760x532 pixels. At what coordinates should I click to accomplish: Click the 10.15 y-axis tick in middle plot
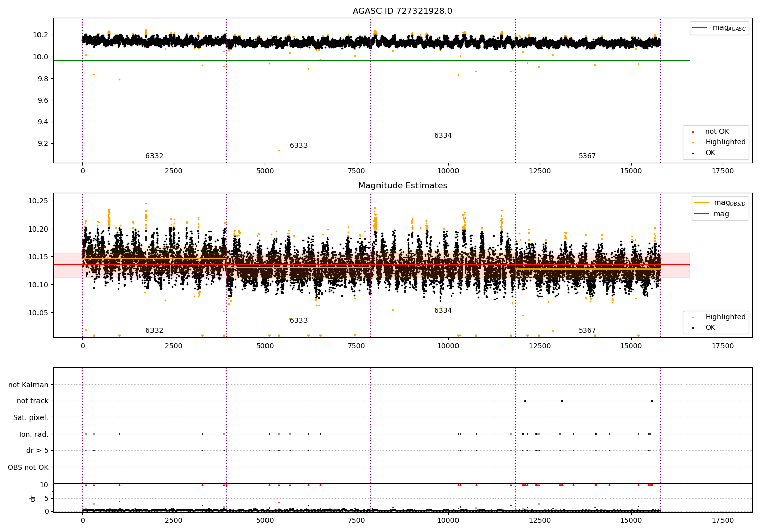click(x=39, y=257)
